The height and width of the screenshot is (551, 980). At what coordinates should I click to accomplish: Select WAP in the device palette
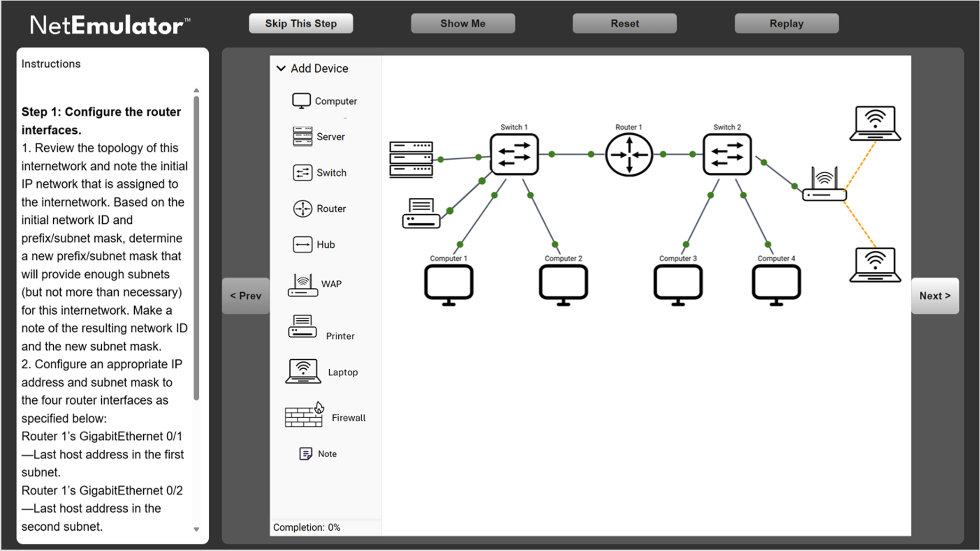click(x=315, y=284)
